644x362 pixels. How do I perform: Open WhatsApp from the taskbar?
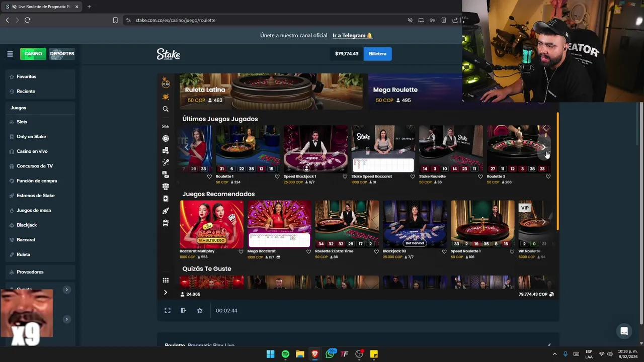tap(330, 354)
